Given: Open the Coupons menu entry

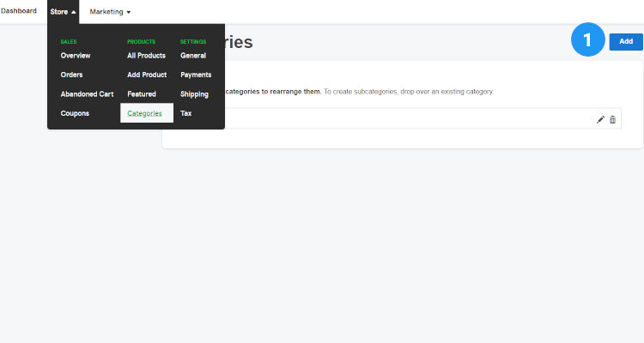Looking at the screenshot, I should (75, 113).
